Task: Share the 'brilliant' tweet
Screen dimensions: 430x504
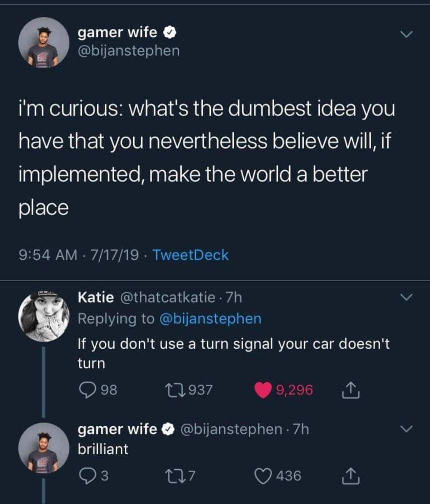Action: [350, 476]
